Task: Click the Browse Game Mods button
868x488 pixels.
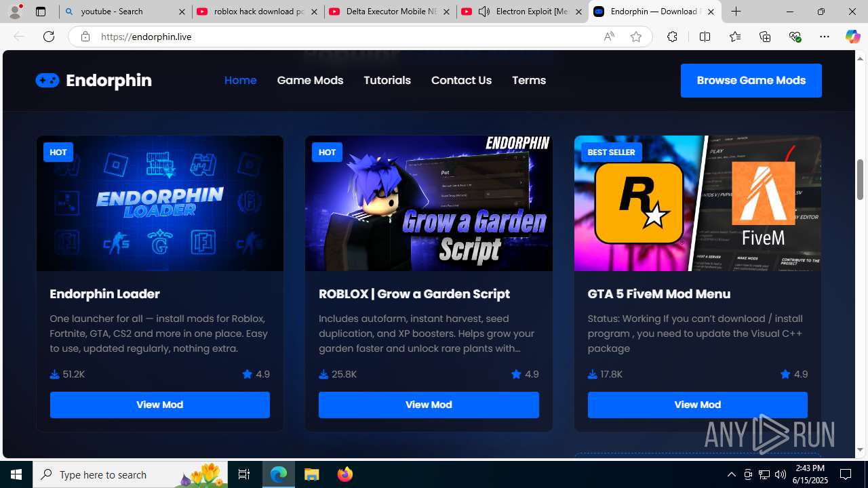Action: [751, 81]
